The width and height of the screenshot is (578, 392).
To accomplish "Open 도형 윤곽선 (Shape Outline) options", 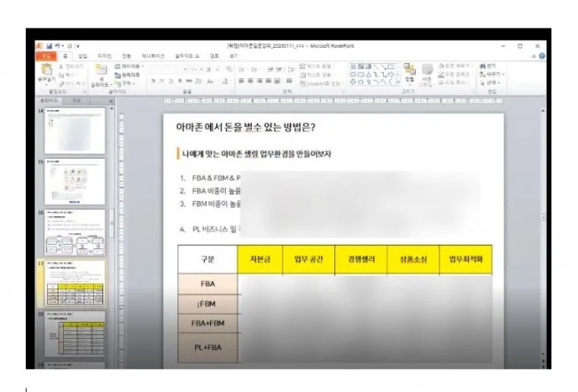I will [455, 74].
